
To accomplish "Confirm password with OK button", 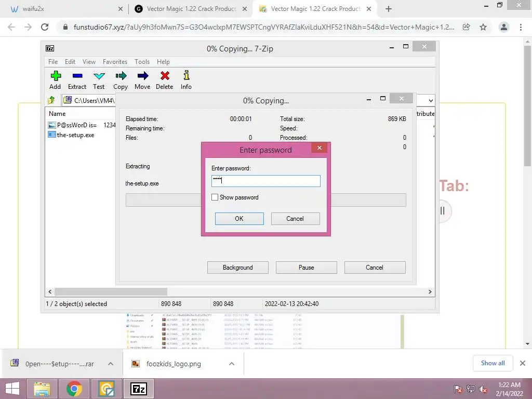I will pos(239,219).
